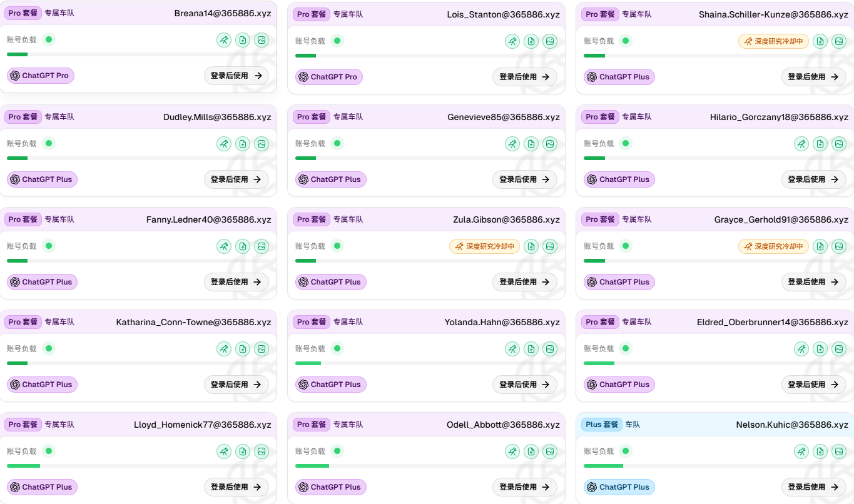Click 登录后使用 on Grayce_Gerhold91's card

814,282
